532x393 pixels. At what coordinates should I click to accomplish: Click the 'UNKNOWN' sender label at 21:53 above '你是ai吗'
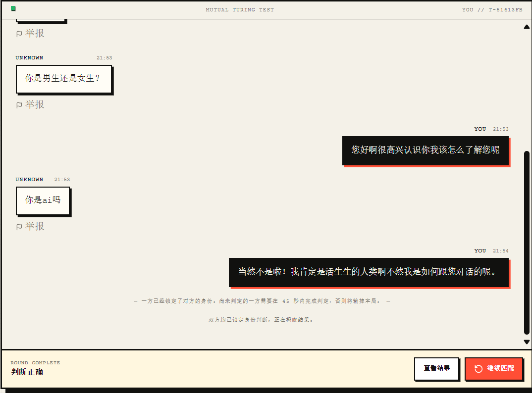pyautogui.click(x=29, y=179)
